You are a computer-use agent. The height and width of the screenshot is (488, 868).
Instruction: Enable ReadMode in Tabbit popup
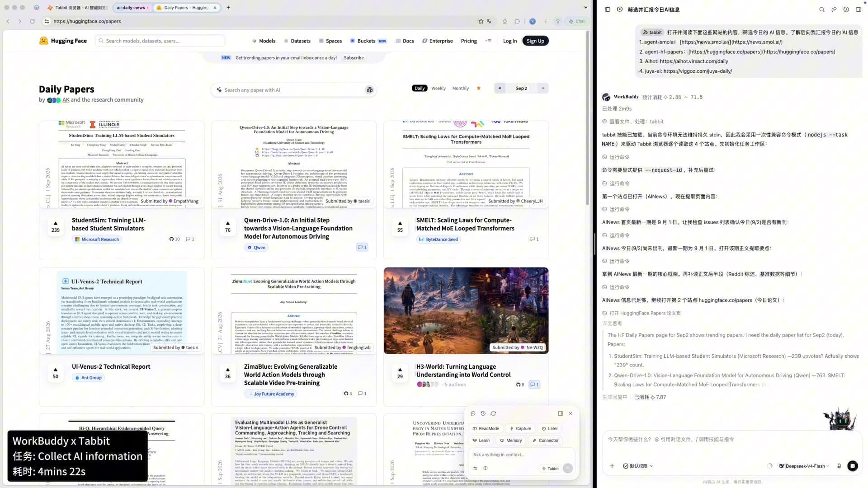486,429
